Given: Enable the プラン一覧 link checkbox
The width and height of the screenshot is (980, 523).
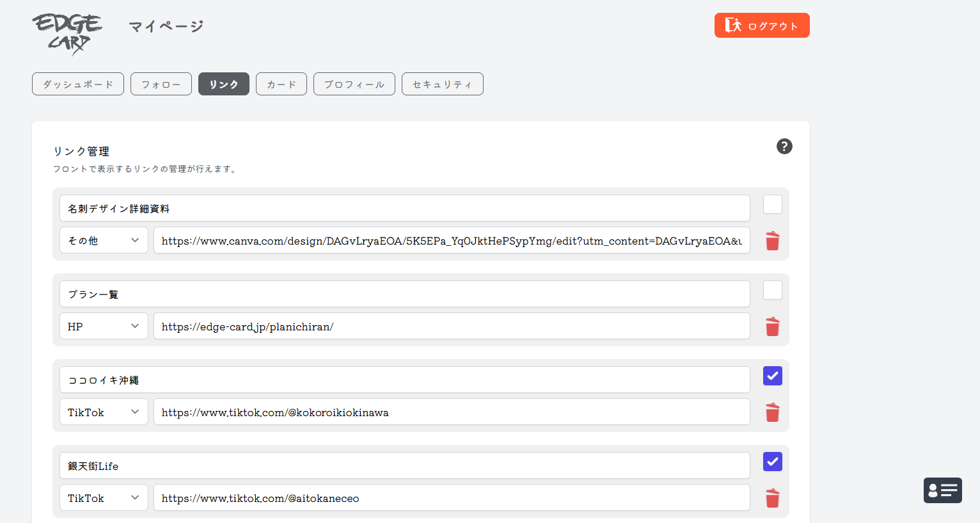Looking at the screenshot, I should click(772, 291).
